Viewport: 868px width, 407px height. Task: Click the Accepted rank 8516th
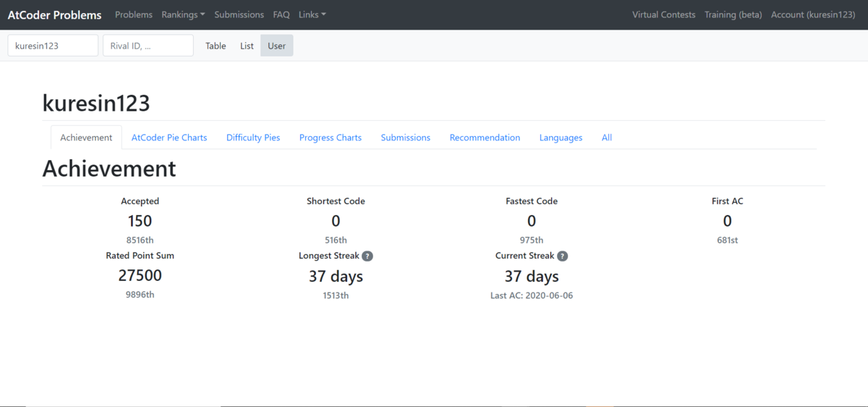point(140,240)
